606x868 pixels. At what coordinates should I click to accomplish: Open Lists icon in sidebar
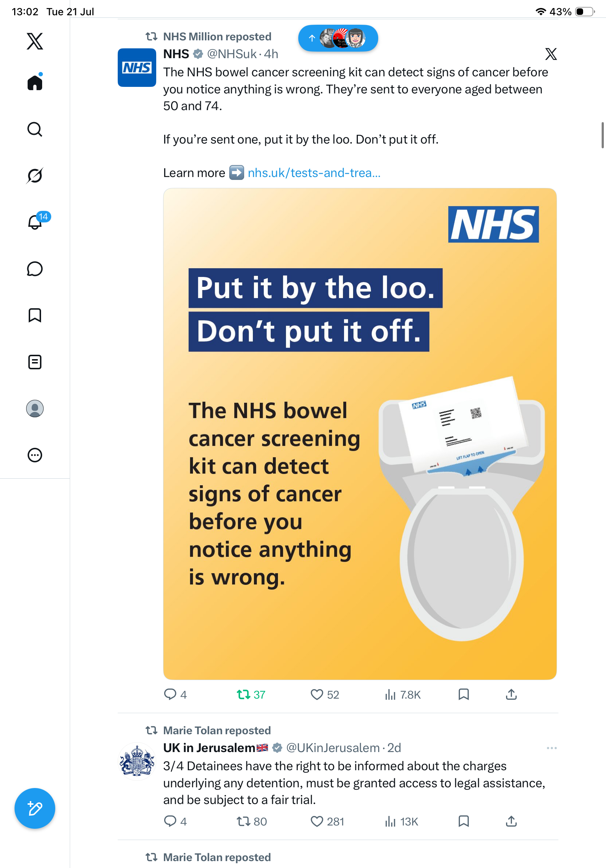pyautogui.click(x=35, y=362)
